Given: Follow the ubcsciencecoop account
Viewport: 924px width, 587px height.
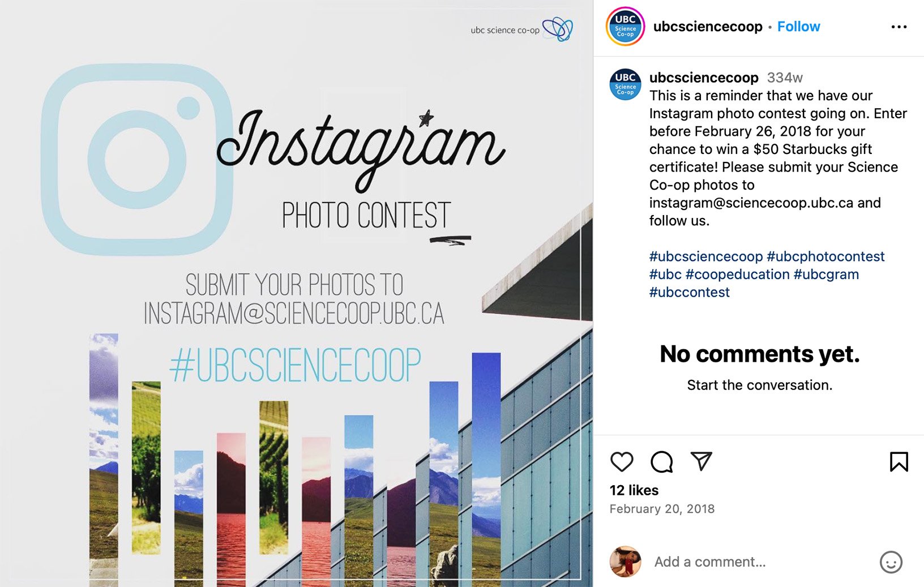Looking at the screenshot, I should click(798, 27).
